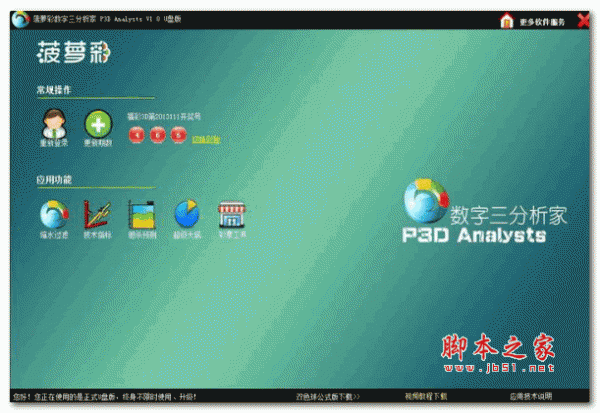Click the green plus 更新期数 icon
Screen dimensions: 600x413
[x=98, y=124]
